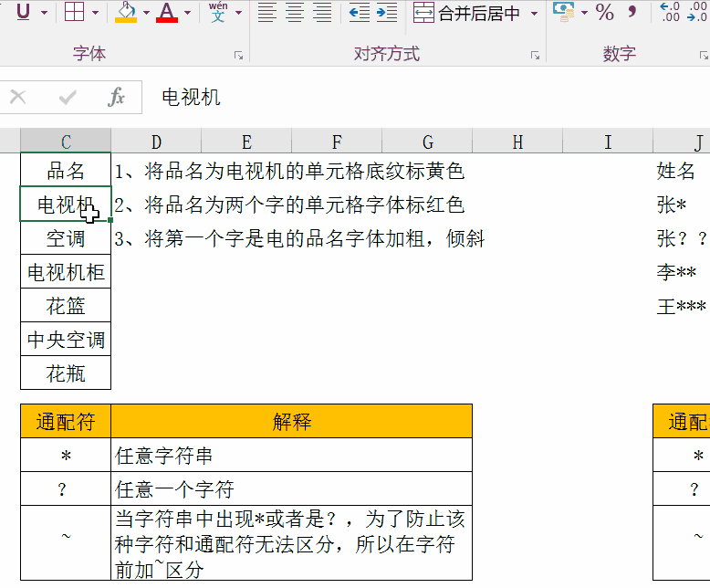Select cell 空调
Viewport: 710px width, 588px height.
66,238
